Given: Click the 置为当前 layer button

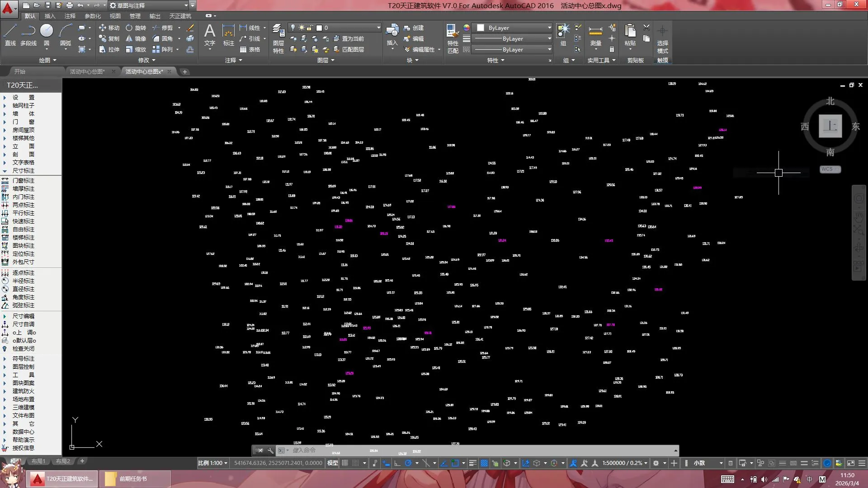Looking at the screenshot, I should [x=349, y=39].
